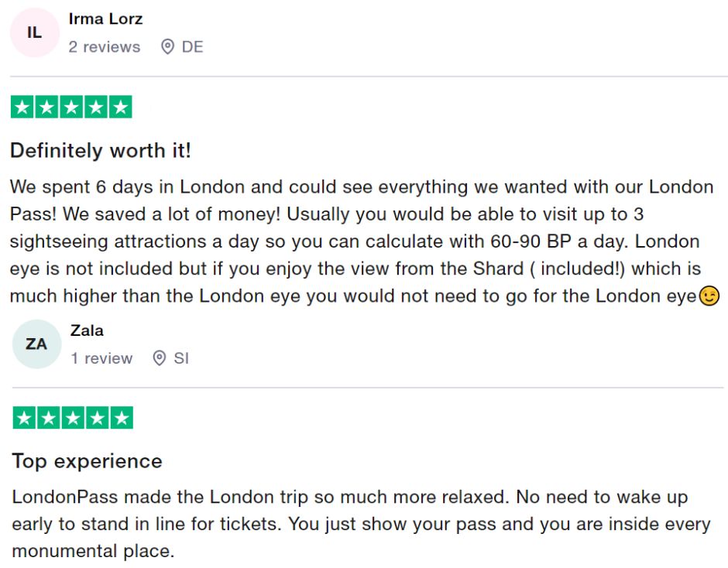The width and height of the screenshot is (728, 568).
Task: Open the "Top experience" review title
Action: click(88, 461)
